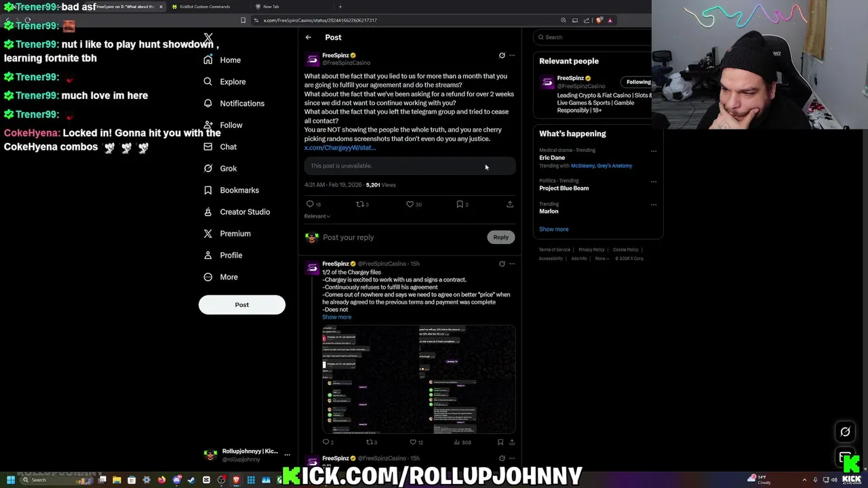Open three-dot menu on Chargey files reply
The width and height of the screenshot is (868, 488).
[x=512, y=264]
